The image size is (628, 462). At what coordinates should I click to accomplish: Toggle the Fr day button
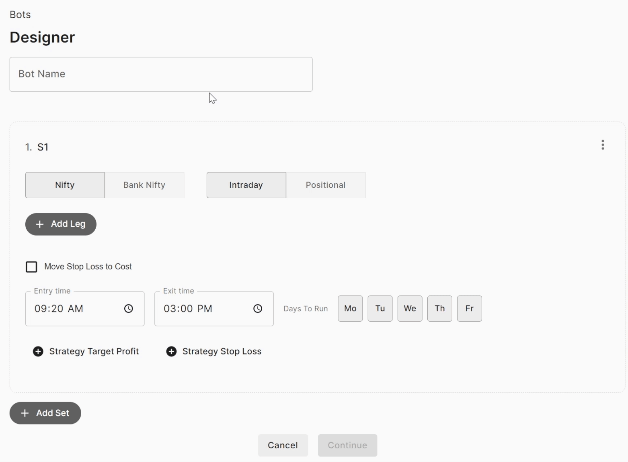click(469, 308)
